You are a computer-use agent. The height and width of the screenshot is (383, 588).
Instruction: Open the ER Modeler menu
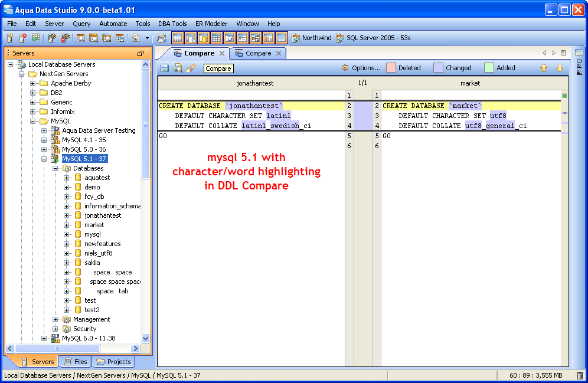tap(211, 24)
